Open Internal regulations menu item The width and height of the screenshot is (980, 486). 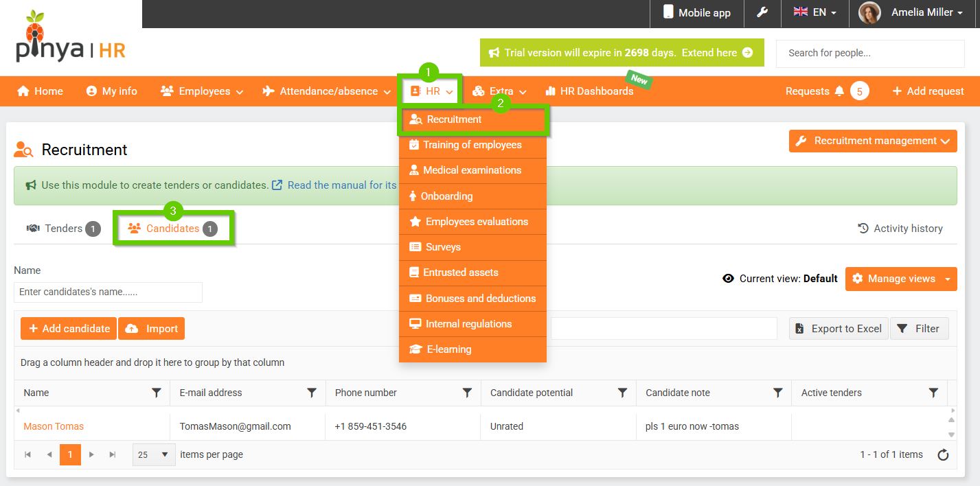click(472, 324)
